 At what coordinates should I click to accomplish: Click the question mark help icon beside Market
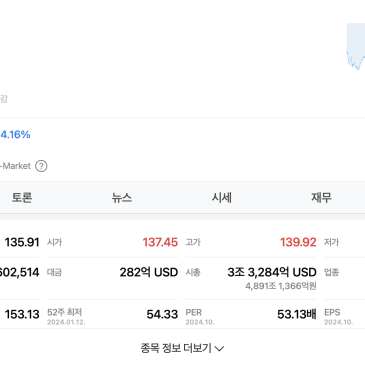[x=41, y=166]
